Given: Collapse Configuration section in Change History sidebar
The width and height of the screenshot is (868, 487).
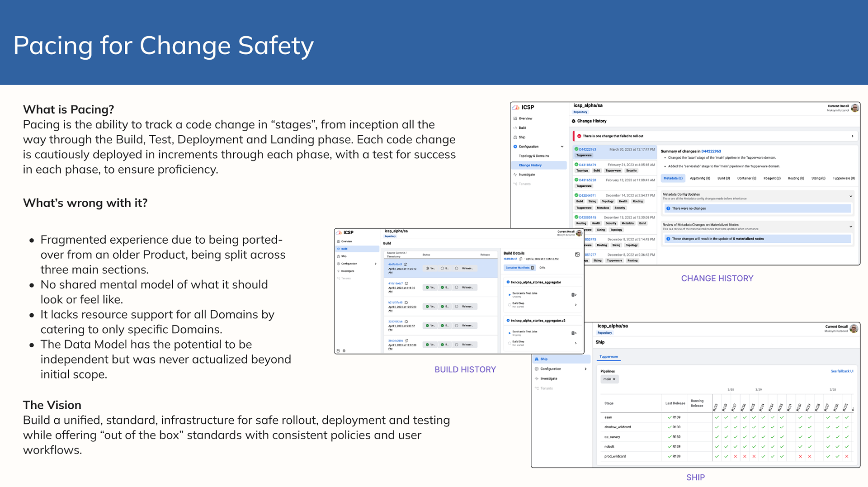Looking at the screenshot, I should pyautogui.click(x=562, y=147).
